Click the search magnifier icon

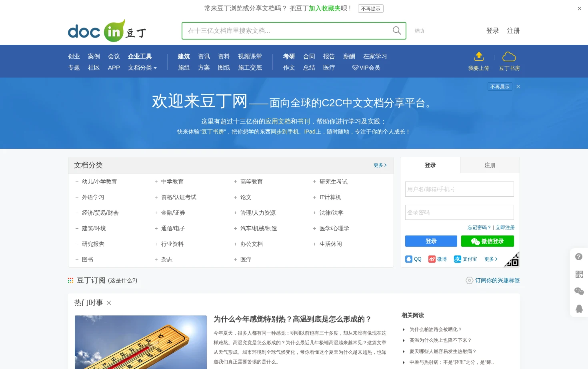point(397,30)
